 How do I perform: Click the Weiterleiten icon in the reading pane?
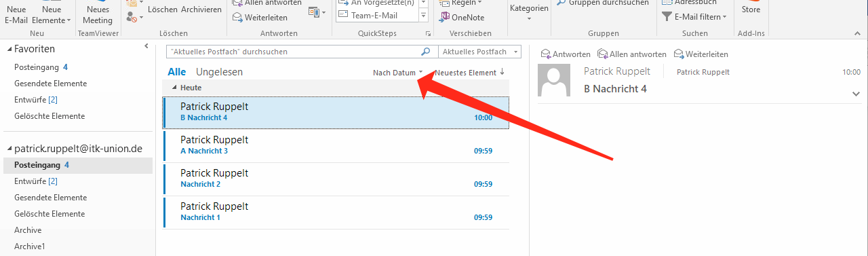pos(679,54)
